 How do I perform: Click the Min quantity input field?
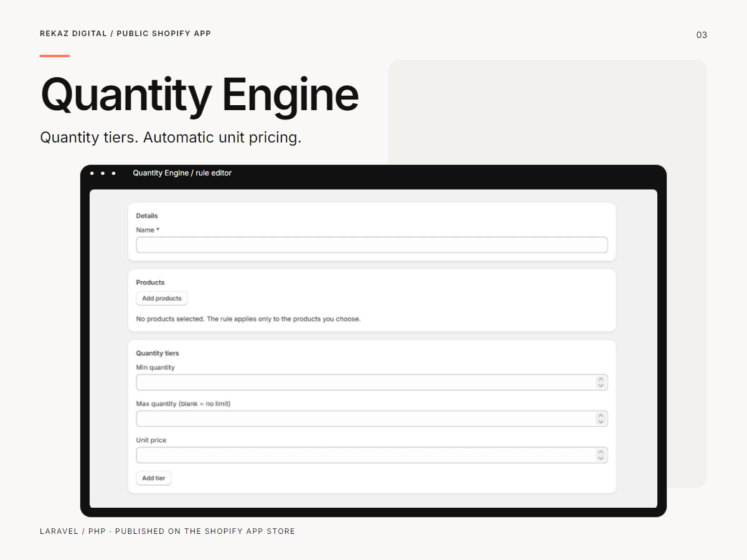tap(372, 382)
